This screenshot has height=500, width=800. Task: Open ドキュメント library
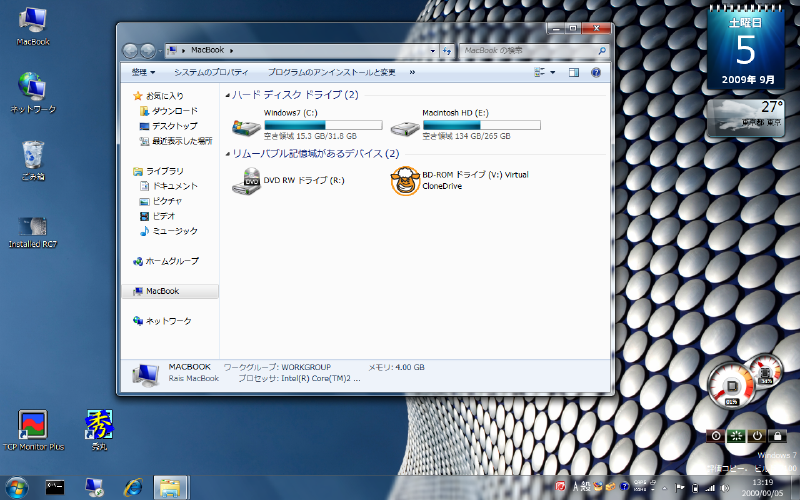(169, 186)
